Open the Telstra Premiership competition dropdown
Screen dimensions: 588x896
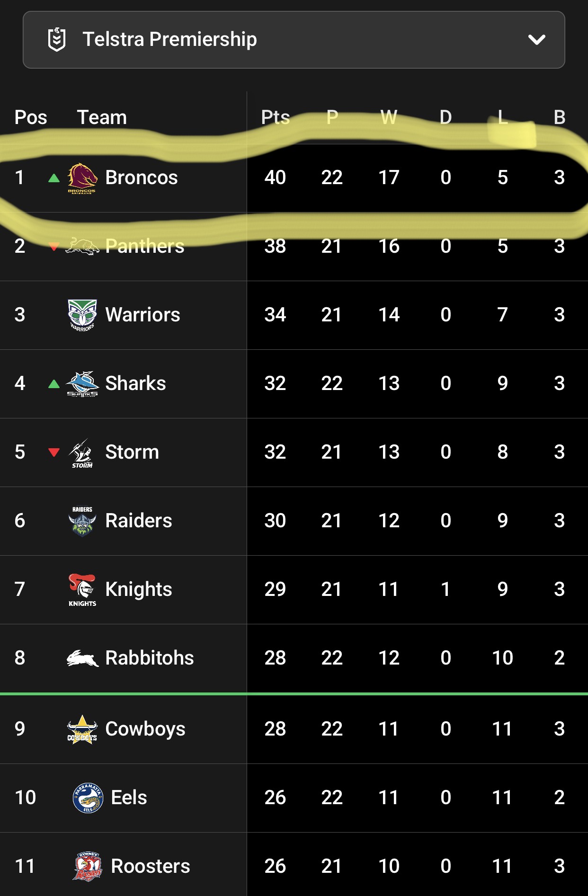[294, 40]
